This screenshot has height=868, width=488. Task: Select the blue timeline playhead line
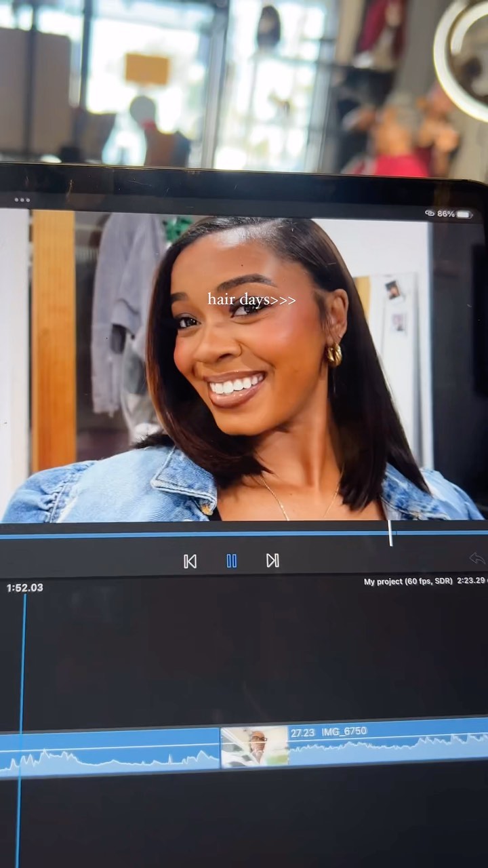pyautogui.click(x=22, y=678)
